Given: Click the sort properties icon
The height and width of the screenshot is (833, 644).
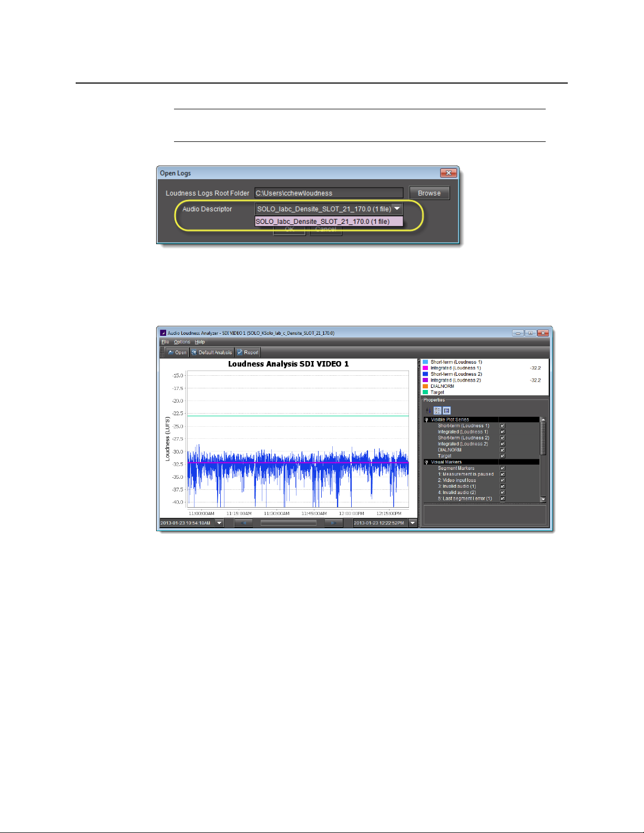Looking at the screenshot, I should 428,411.
